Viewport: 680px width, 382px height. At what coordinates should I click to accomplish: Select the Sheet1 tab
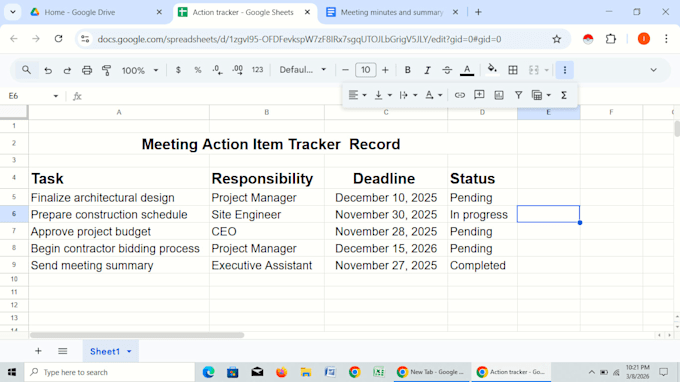[105, 351]
